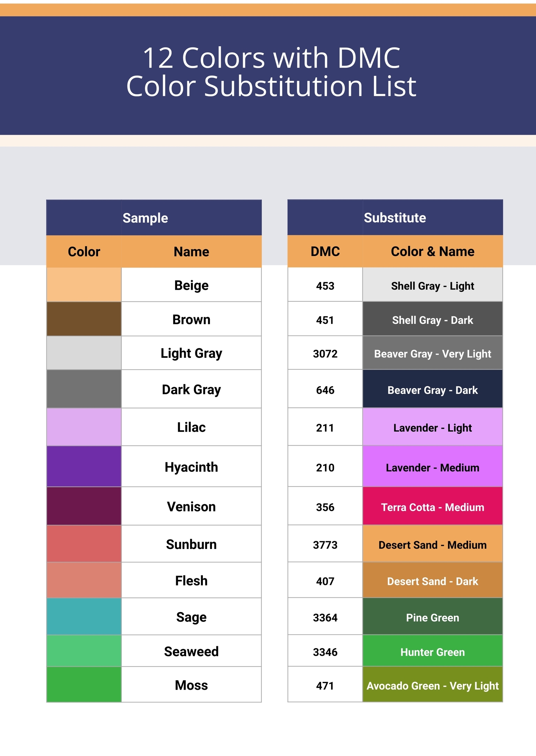
Task: Click the Beaver Gray - Dark cell
Action: (x=432, y=389)
